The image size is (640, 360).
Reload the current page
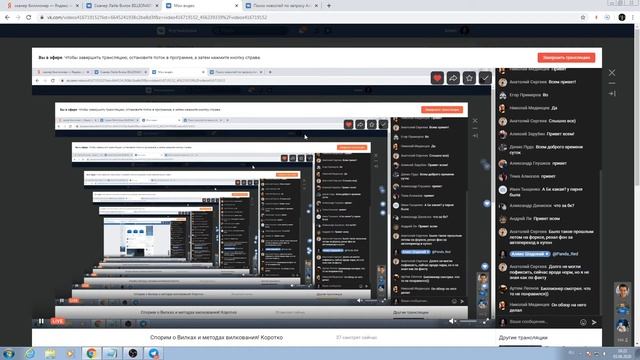tap(29, 18)
